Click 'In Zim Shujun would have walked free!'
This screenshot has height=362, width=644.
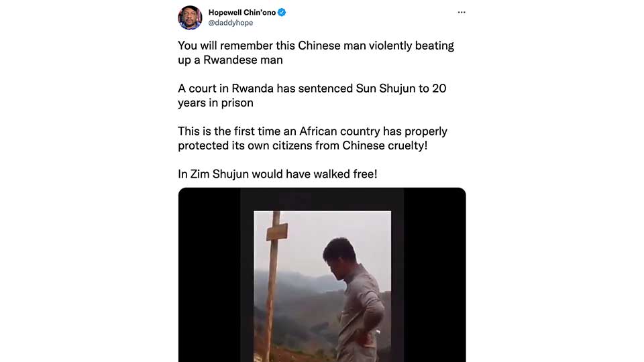[278, 174]
